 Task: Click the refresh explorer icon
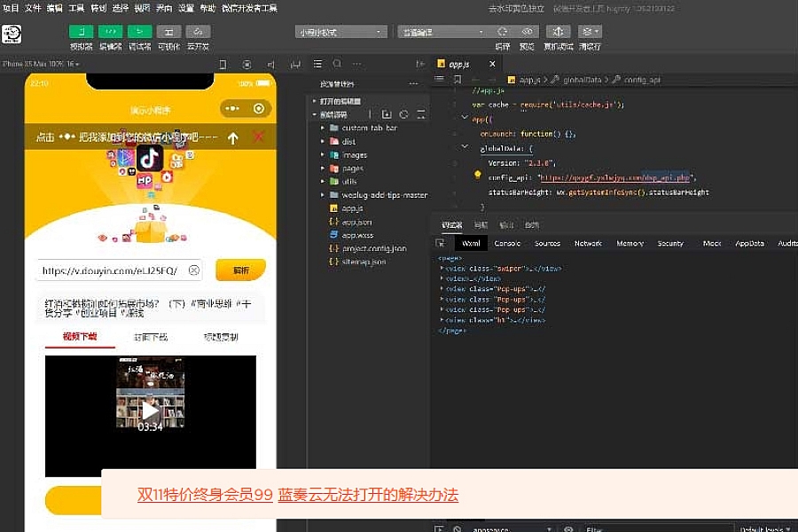point(404,114)
